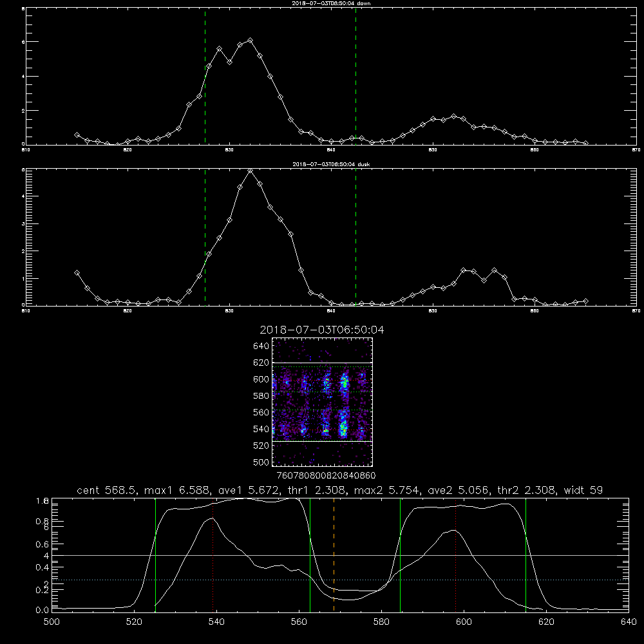Click the peak diamond marker in dusk plot
This screenshot has width=644, height=644.
[x=250, y=171]
